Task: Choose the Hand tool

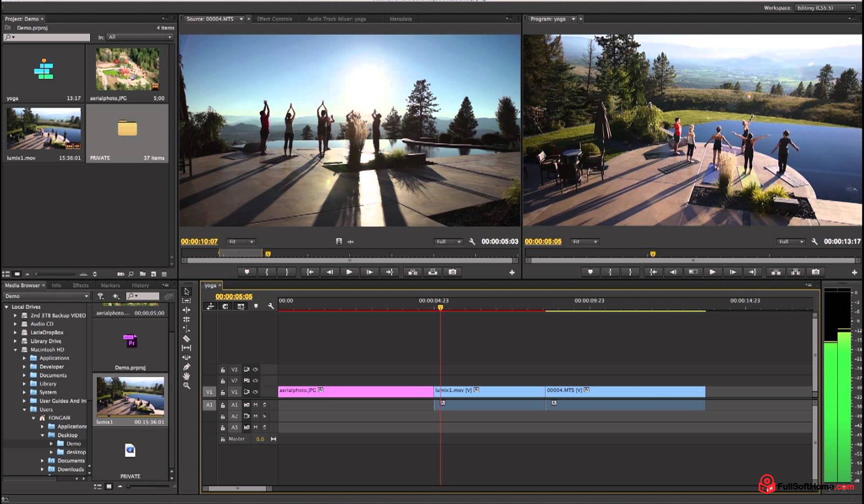Action: click(186, 376)
